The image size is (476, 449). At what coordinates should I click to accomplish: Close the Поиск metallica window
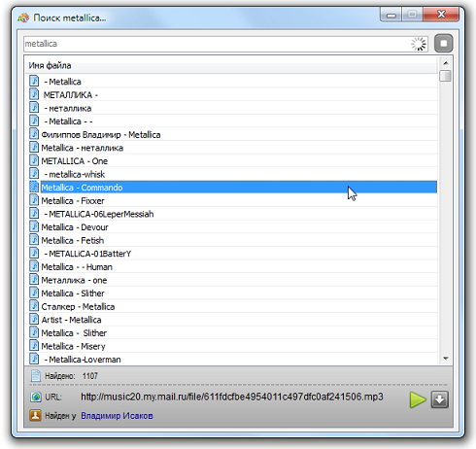(441, 15)
